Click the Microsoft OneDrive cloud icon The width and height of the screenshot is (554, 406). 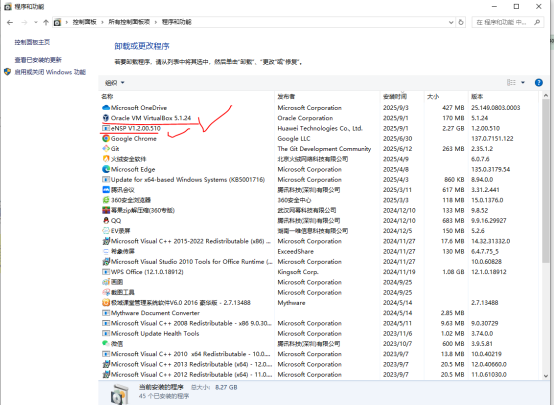pos(106,107)
